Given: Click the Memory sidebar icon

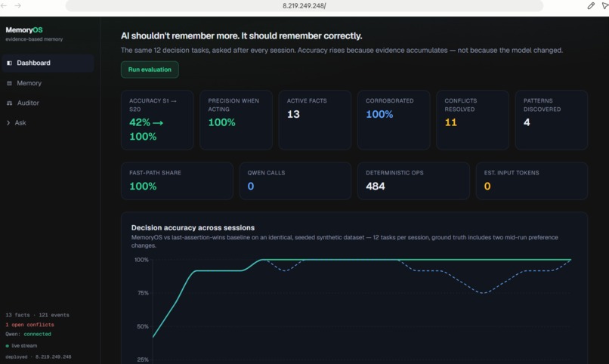Looking at the screenshot, I should click(x=9, y=83).
